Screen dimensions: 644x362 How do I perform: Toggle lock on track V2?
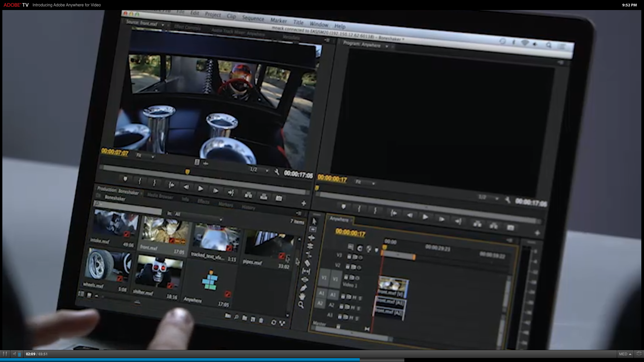click(348, 266)
